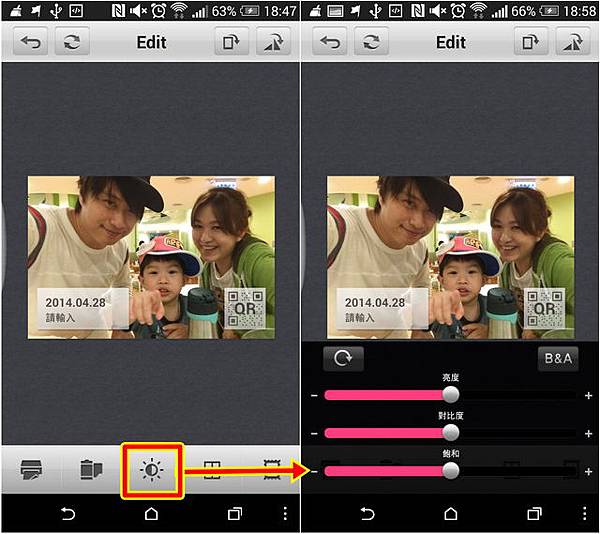Image resolution: width=600 pixels, height=534 pixels.
Task: Tap the flip/mirror icon in right Edit screen
Action: [x=572, y=42]
